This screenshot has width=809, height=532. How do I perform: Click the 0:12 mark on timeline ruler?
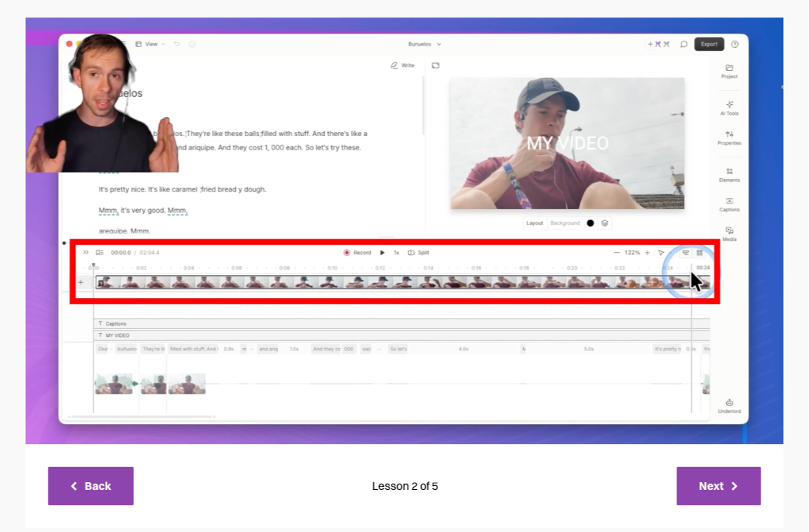click(x=380, y=268)
